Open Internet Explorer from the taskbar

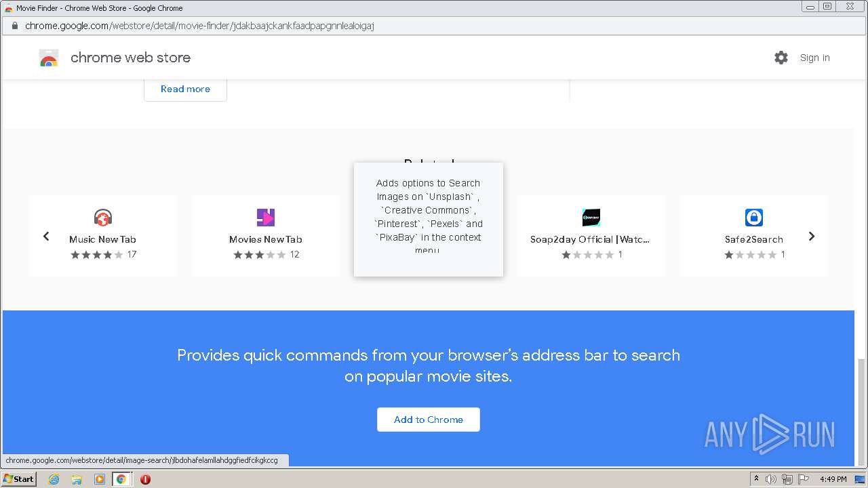(54, 479)
